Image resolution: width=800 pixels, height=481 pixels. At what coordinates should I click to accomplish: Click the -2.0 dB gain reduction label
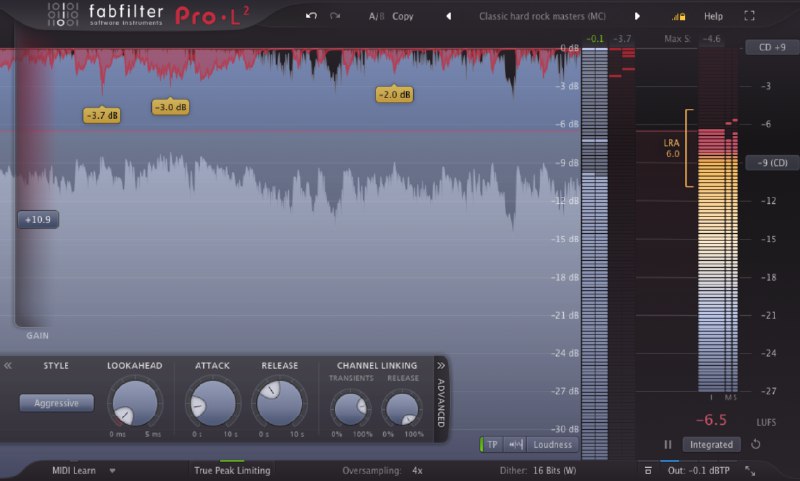pos(394,94)
